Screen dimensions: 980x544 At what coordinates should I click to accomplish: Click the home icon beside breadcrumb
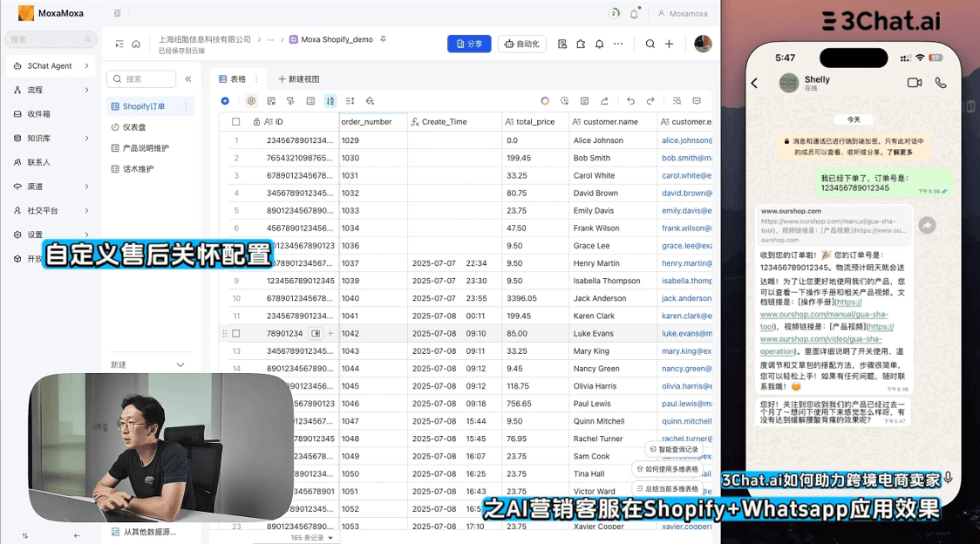[136, 44]
